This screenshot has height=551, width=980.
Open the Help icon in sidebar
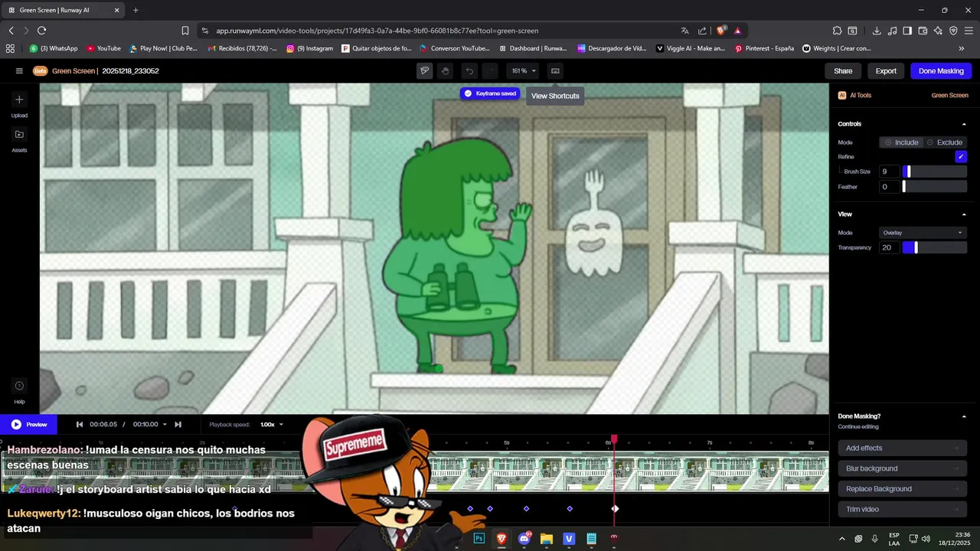(19, 390)
